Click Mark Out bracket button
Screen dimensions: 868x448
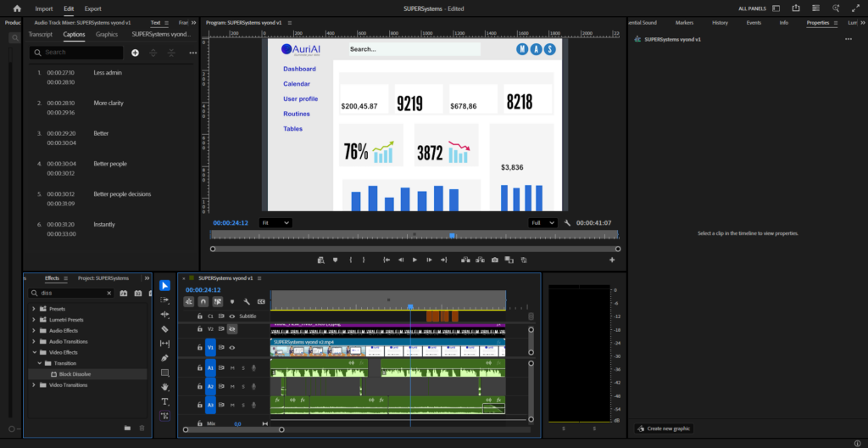pyautogui.click(x=364, y=260)
